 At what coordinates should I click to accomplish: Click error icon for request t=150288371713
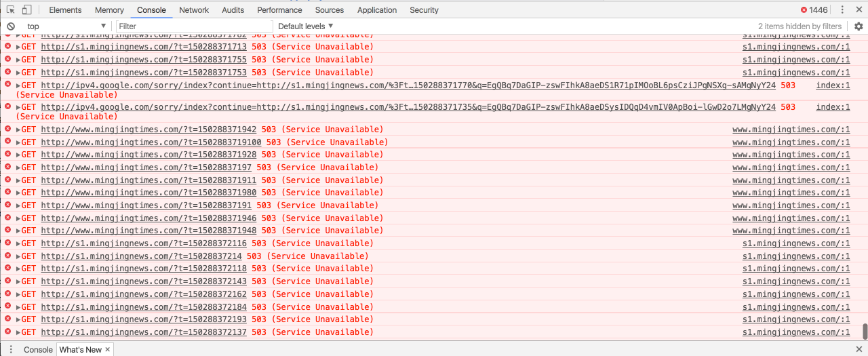coord(8,46)
